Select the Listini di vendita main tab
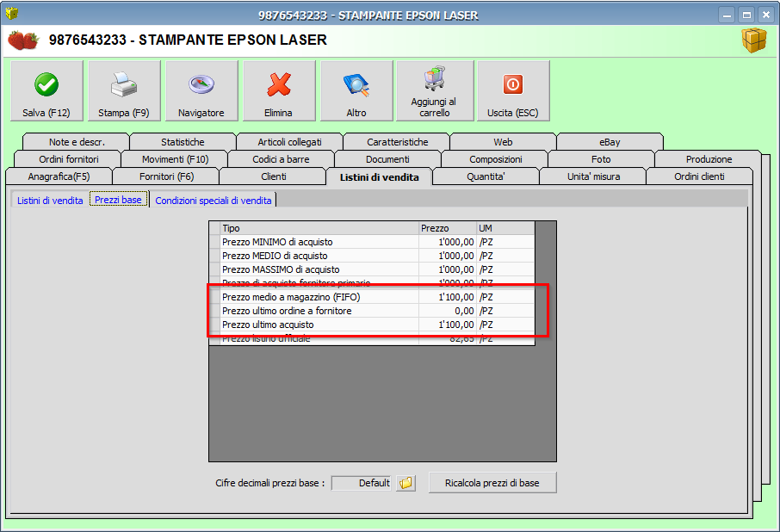 [x=379, y=177]
